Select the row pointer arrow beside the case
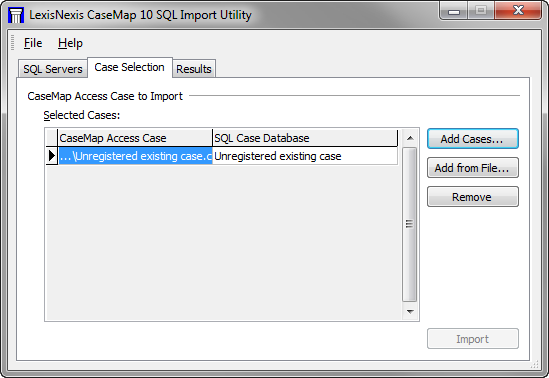The image size is (549, 378). click(52, 156)
